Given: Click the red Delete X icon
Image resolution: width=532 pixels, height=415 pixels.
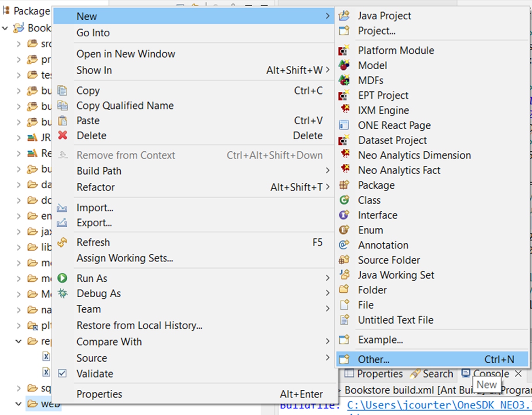Looking at the screenshot, I should (62, 135).
